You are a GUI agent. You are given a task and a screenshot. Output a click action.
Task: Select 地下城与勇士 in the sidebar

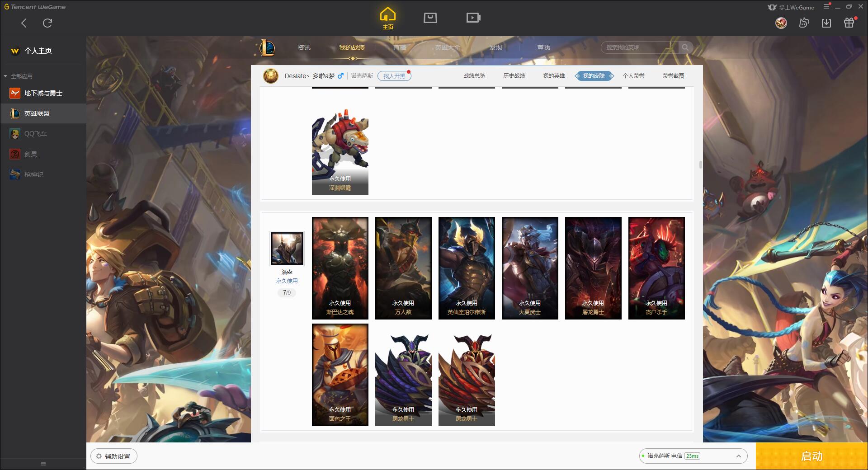tap(43, 93)
